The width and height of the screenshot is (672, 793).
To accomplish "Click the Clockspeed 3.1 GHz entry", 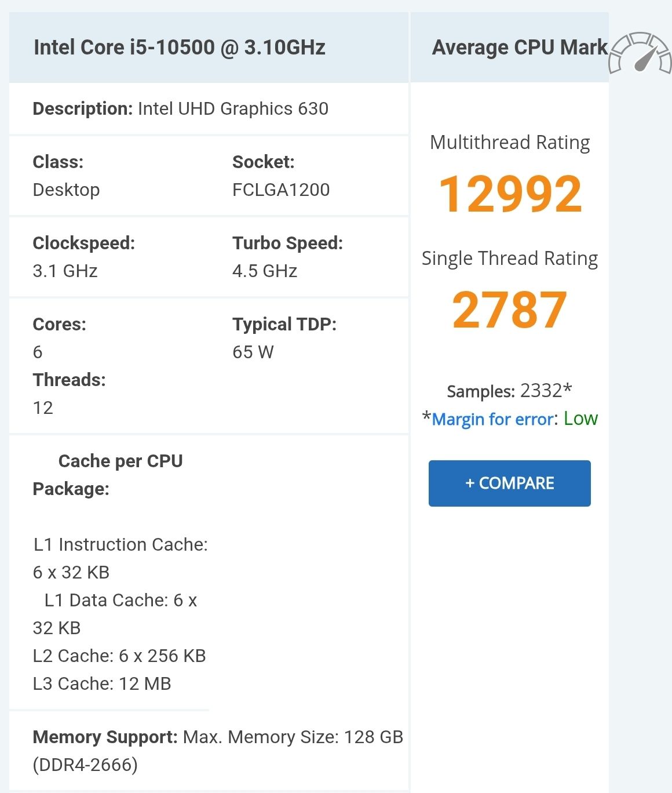I will coord(65,270).
